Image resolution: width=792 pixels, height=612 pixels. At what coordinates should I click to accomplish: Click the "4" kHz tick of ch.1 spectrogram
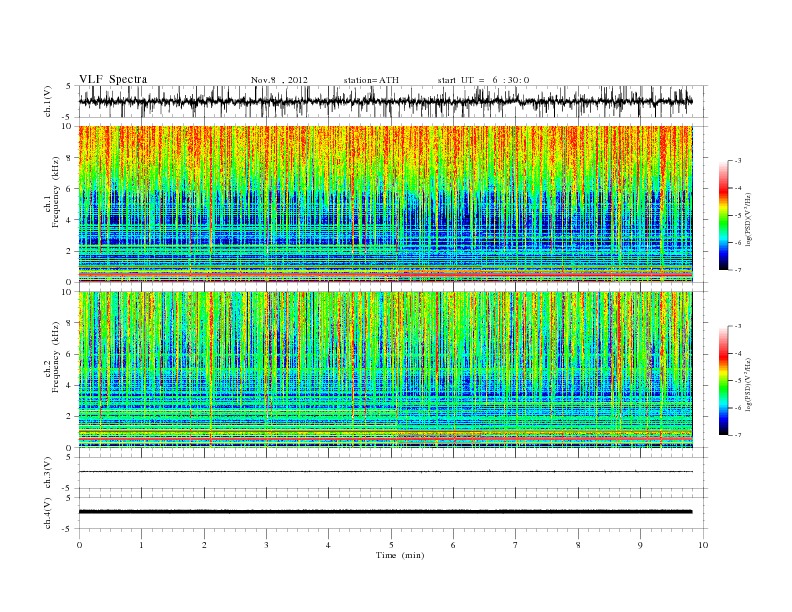69,220
